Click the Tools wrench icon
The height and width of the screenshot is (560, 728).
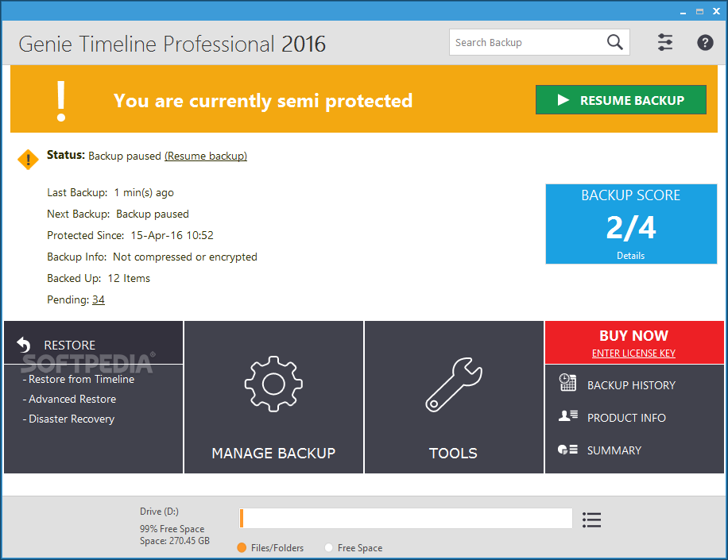[454, 384]
